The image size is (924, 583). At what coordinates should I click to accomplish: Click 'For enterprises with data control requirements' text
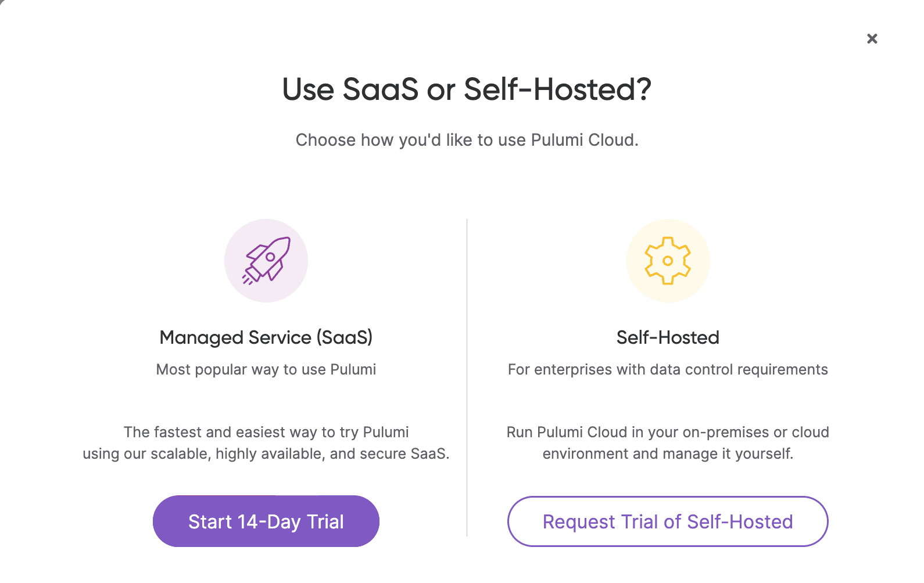click(x=668, y=369)
